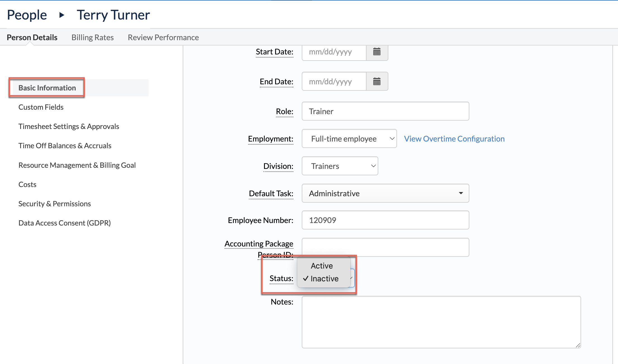The width and height of the screenshot is (618, 364).
Task: Select Active in the Status dropdown
Action: coord(322,265)
